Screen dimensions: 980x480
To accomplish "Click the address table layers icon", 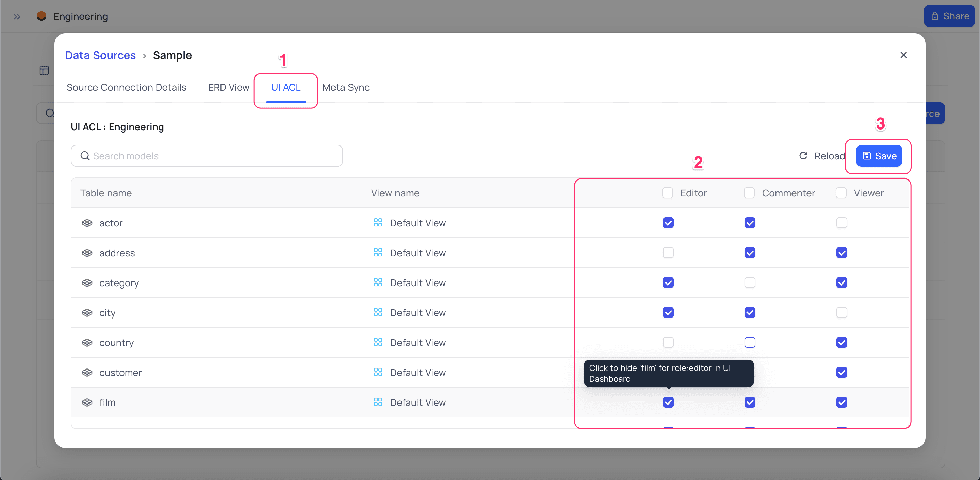I will point(87,253).
